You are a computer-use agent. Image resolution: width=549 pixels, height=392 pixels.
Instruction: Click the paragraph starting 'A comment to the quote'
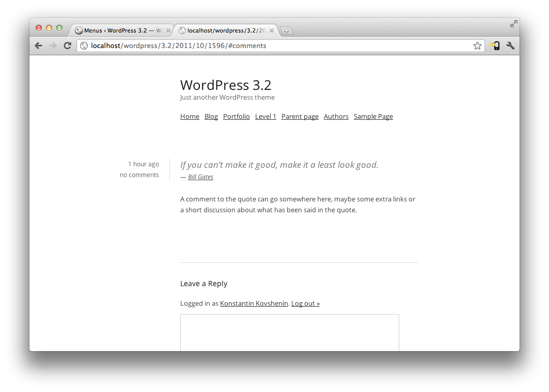[x=297, y=205]
